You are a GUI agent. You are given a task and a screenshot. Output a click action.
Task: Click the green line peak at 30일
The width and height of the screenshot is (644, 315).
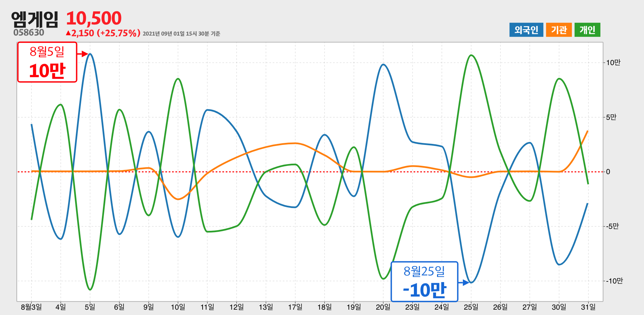(x=559, y=79)
